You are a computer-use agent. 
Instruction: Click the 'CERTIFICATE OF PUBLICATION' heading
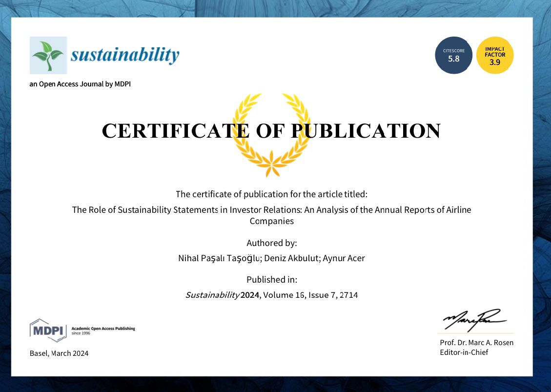click(271, 131)
